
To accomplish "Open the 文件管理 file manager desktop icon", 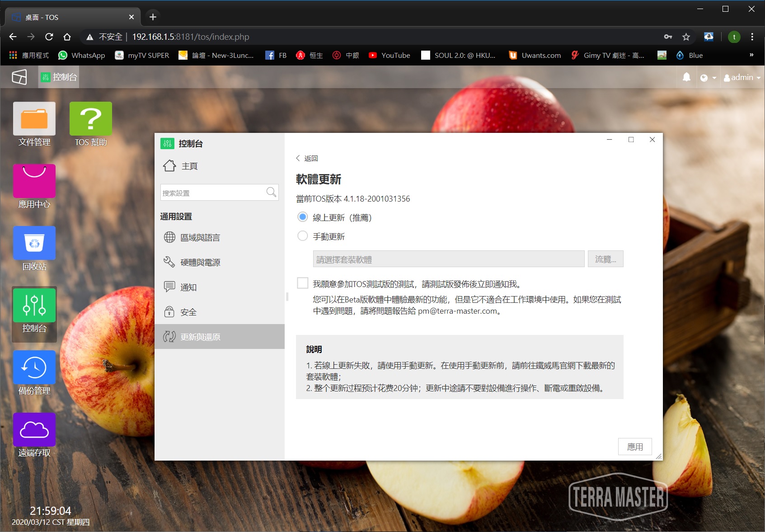I will 34,119.
